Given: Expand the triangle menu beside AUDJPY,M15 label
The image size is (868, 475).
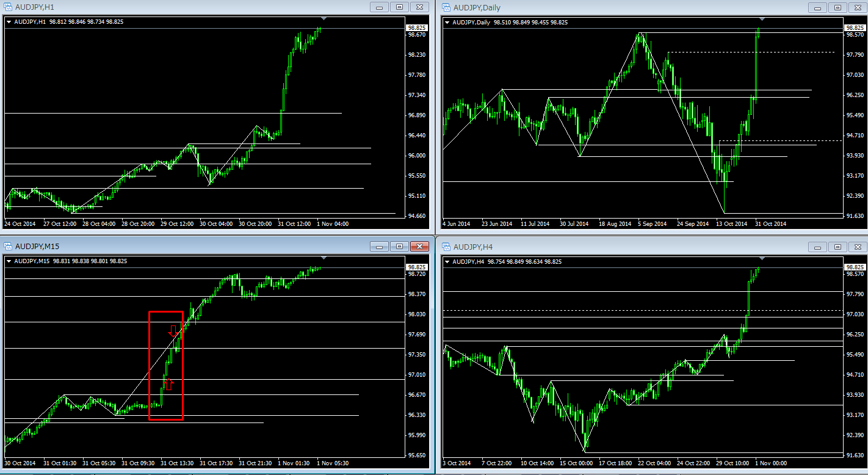Looking at the screenshot, I should [9, 261].
